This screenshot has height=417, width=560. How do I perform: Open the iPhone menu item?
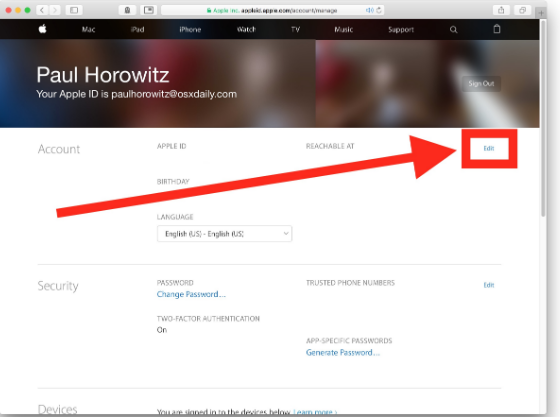point(190,29)
